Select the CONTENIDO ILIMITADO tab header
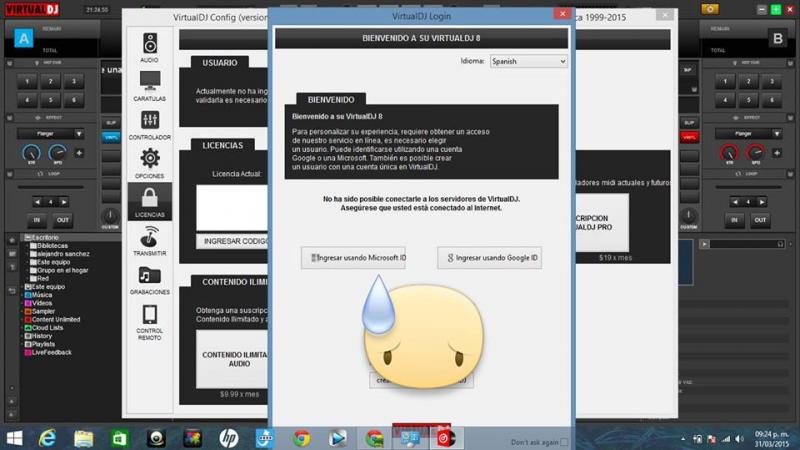This screenshot has height=450, width=800. click(x=230, y=282)
